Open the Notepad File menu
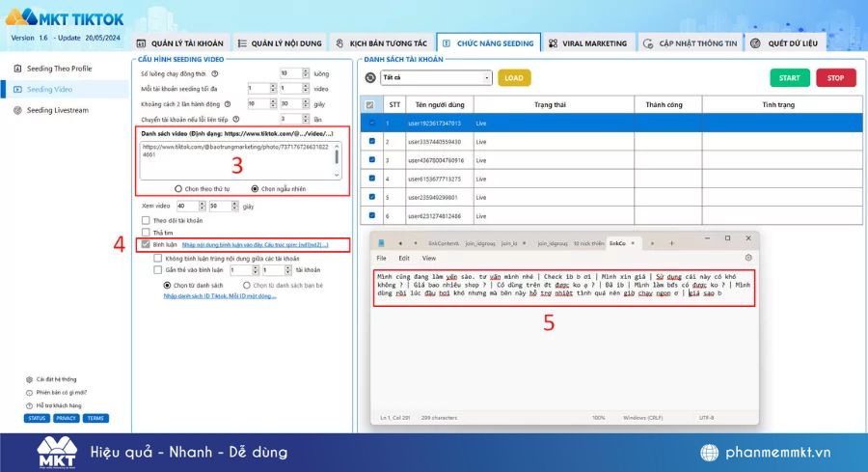The height and width of the screenshot is (472, 868). click(x=381, y=258)
